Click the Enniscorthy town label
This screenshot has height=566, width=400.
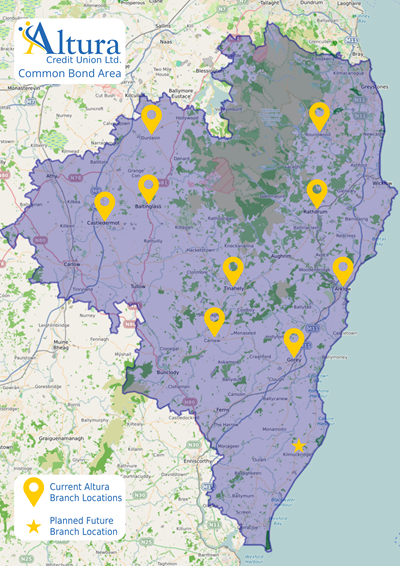coord(197,461)
